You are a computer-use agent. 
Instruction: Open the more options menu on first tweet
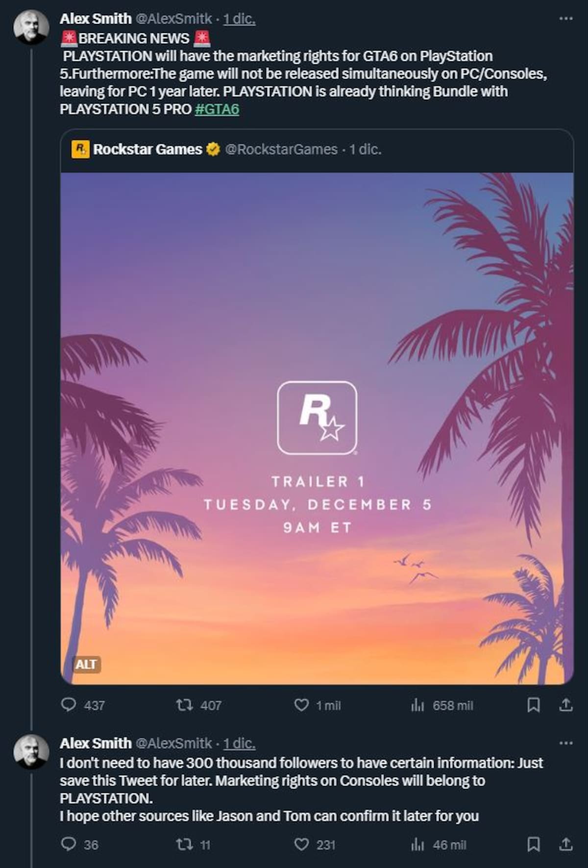566,18
